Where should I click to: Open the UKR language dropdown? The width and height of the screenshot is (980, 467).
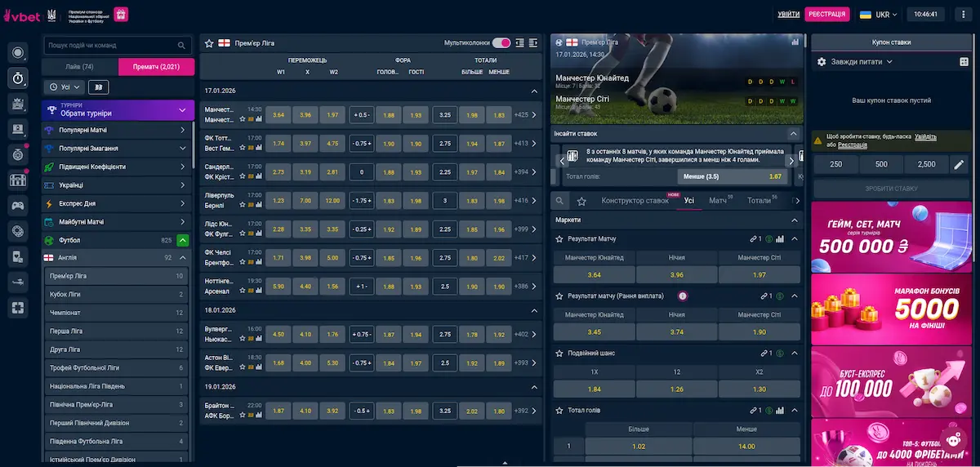[878, 15]
